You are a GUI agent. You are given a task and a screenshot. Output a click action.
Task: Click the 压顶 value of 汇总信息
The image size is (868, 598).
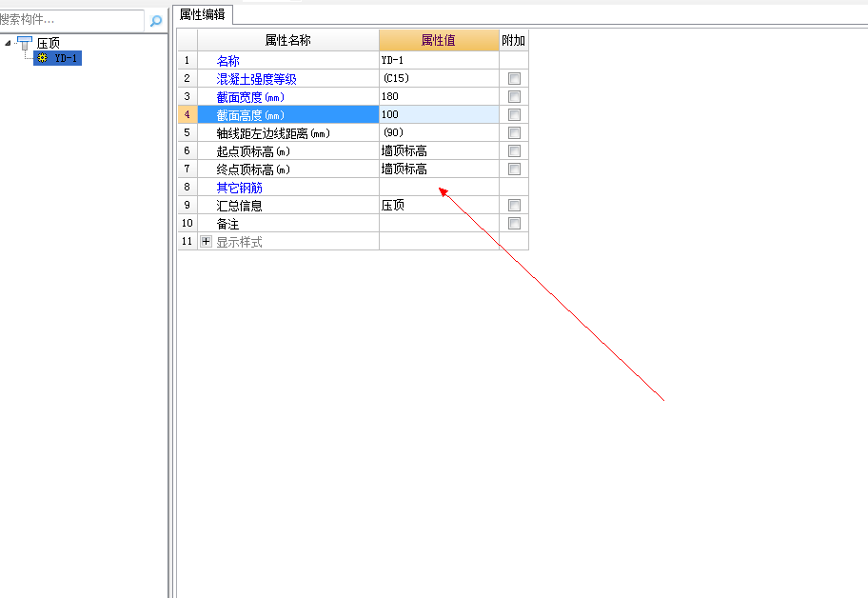[x=439, y=206]
